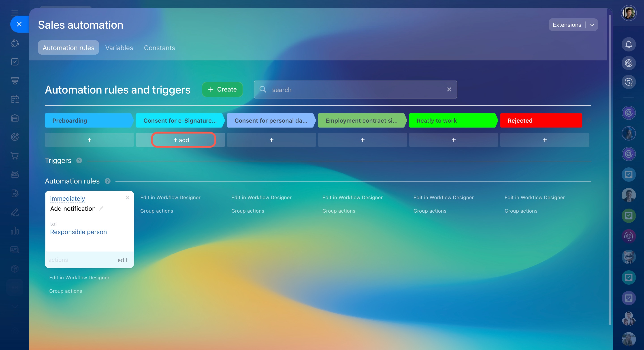Select the Preboarding stage header
Screen dimensions: 644x350
click(x=89, y=120)
